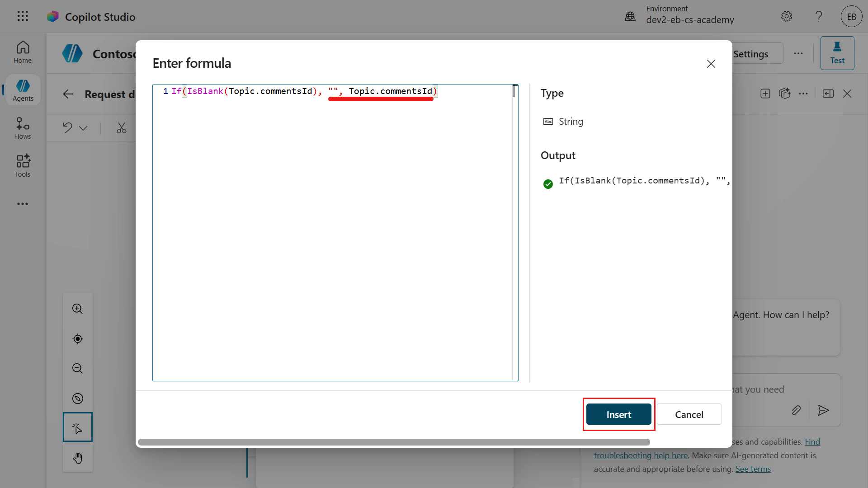Open the Tools sidebar section

tap(23, 166)
